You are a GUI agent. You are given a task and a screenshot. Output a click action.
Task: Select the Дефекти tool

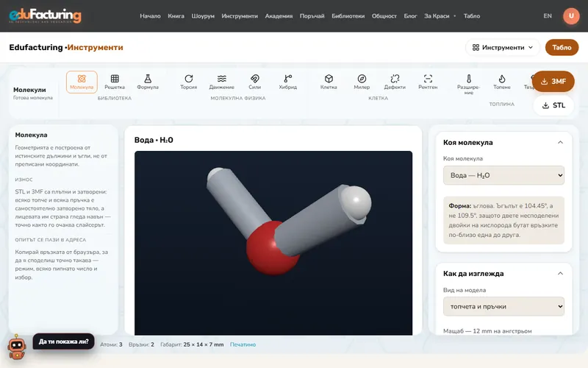point(395,82)
